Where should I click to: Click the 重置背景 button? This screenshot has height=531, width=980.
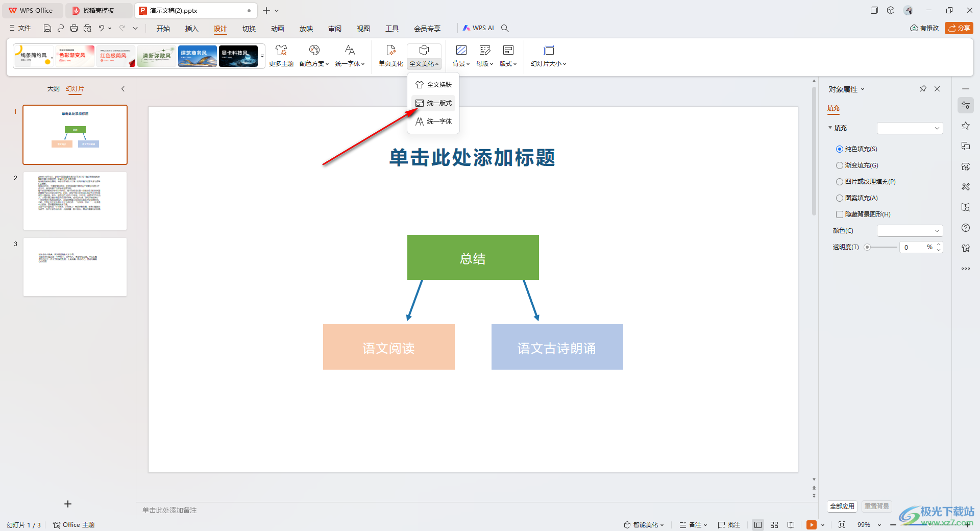tap(877, 506)
